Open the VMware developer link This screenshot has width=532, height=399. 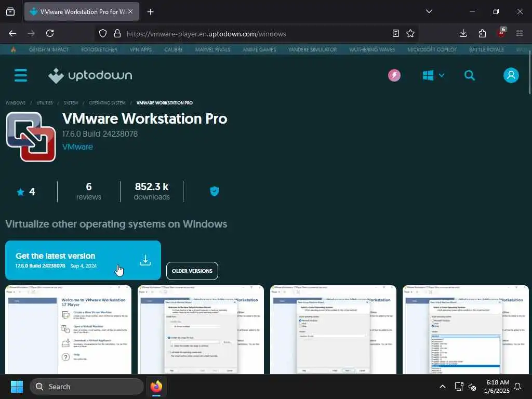click(78, 147)
